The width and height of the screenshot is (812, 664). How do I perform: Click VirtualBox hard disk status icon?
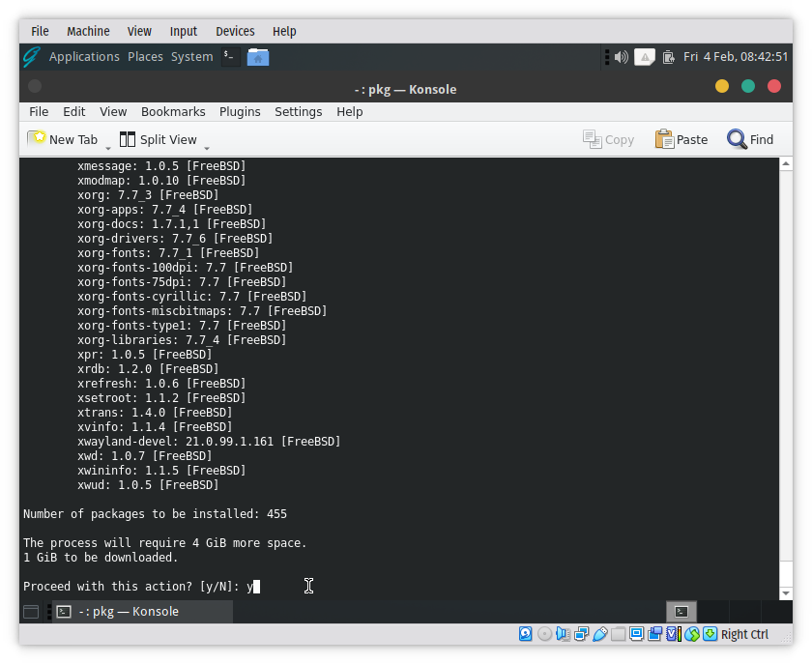[x=526, y=634]
